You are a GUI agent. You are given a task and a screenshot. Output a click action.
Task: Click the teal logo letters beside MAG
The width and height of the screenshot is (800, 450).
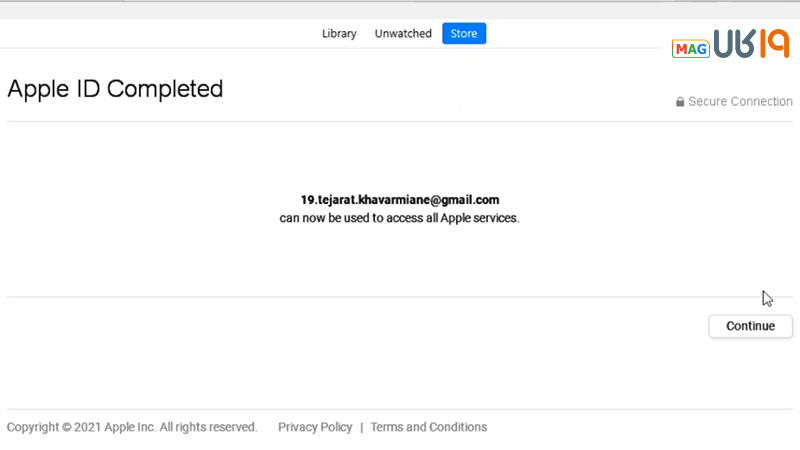click(733, 45)
